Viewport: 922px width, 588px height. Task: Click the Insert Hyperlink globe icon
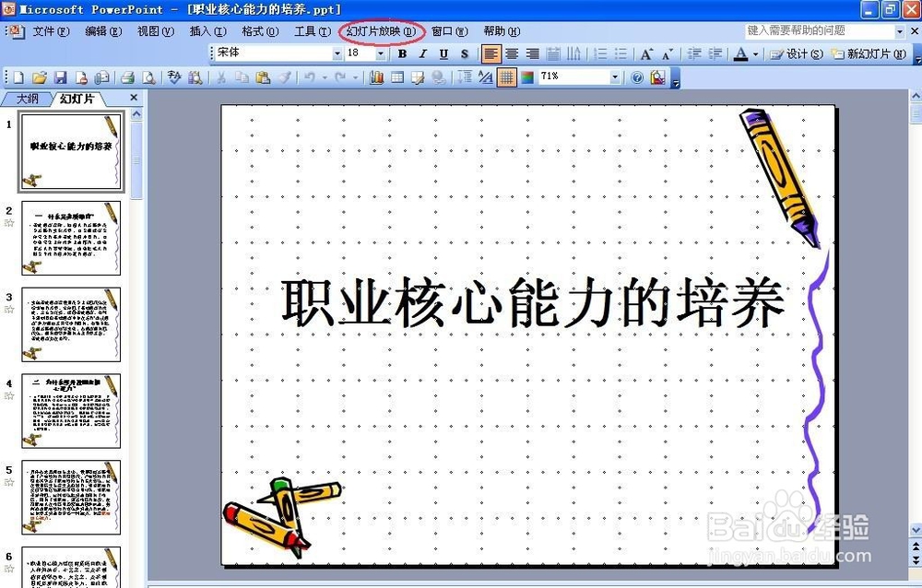[438, 77]
